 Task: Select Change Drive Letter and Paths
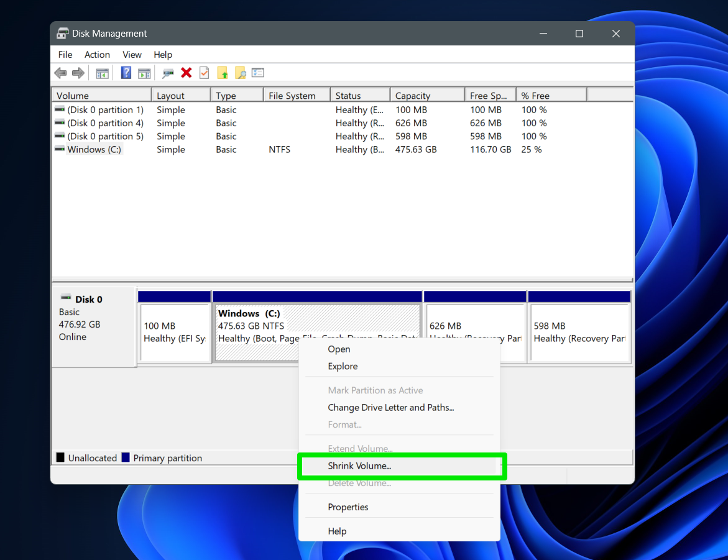399,408
